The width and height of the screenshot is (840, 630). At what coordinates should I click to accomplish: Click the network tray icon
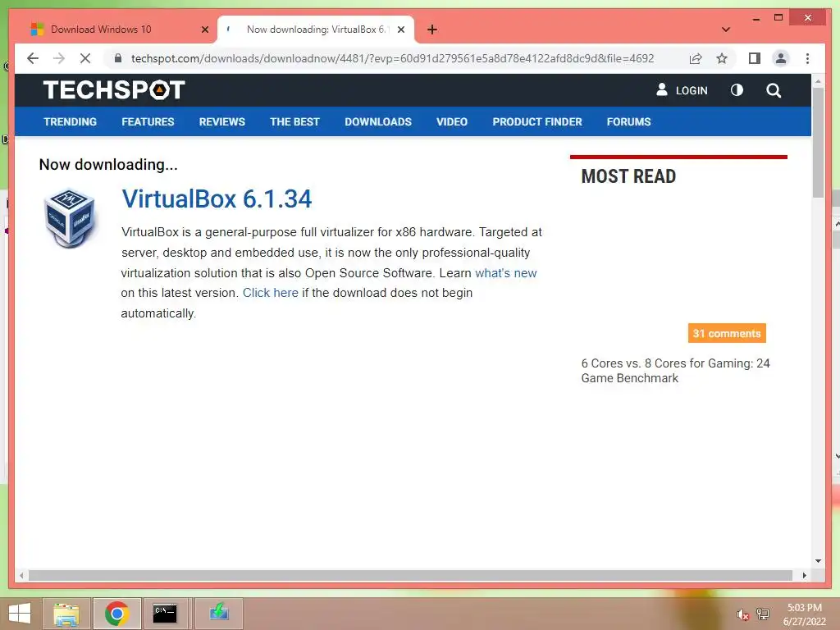[x=762, y=614]
